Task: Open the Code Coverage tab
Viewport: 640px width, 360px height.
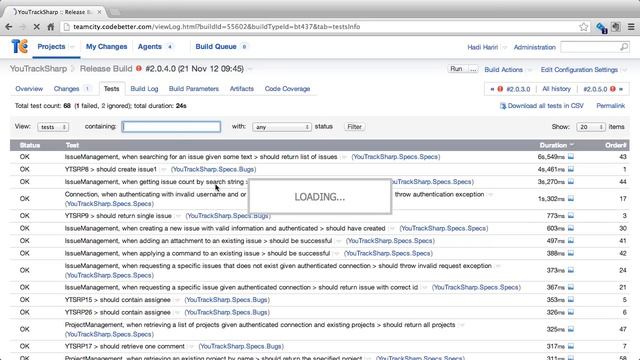Action: (x=287, y=89)
